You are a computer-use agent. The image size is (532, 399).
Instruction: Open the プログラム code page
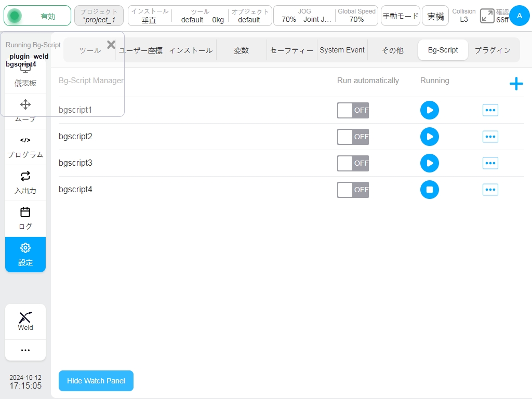[x=25, y=147]
